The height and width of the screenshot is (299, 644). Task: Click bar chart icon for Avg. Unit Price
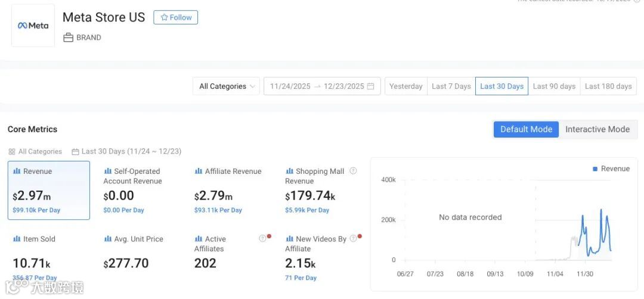108,239
